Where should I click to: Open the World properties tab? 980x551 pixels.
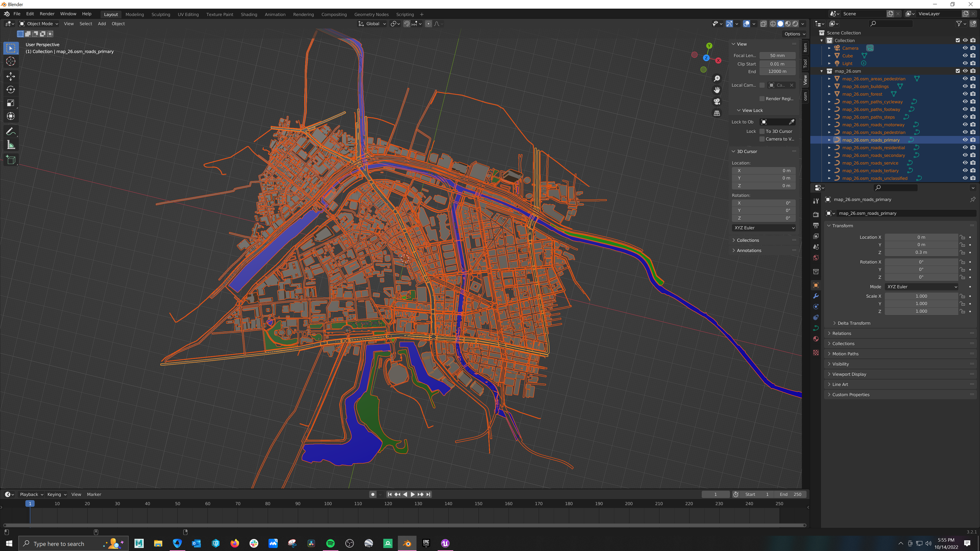pyautogui.click(x=816, y=257)
